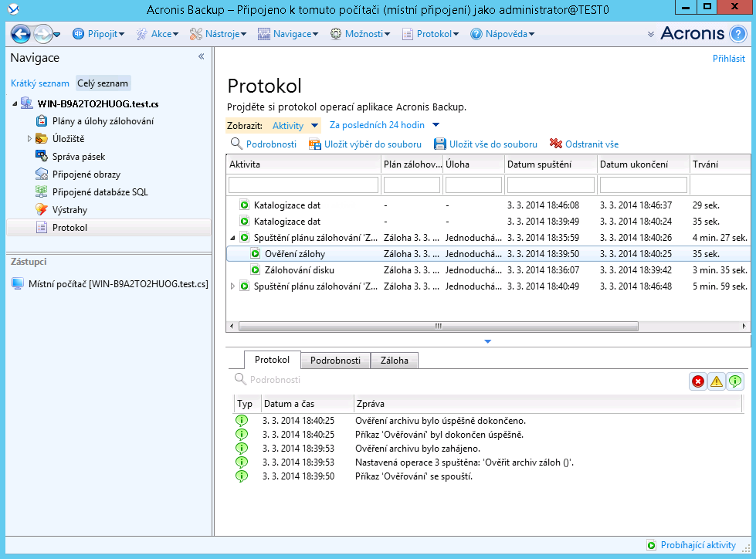
Task: Toggle the green information messages filter
Action: [x=735, y=381]
